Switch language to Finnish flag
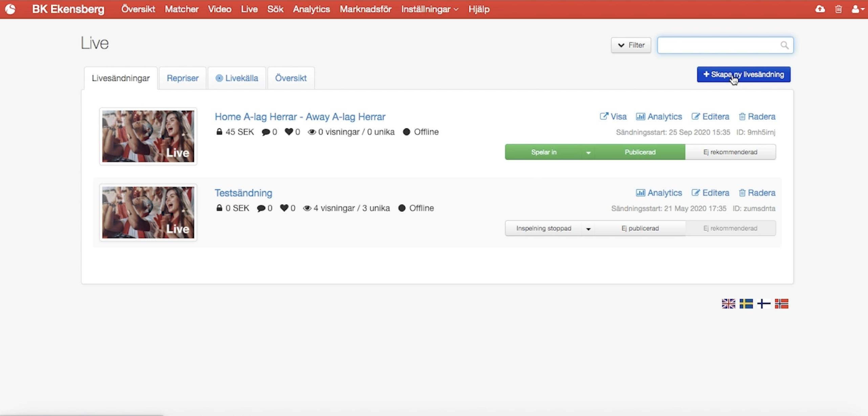 click(763, 304)
